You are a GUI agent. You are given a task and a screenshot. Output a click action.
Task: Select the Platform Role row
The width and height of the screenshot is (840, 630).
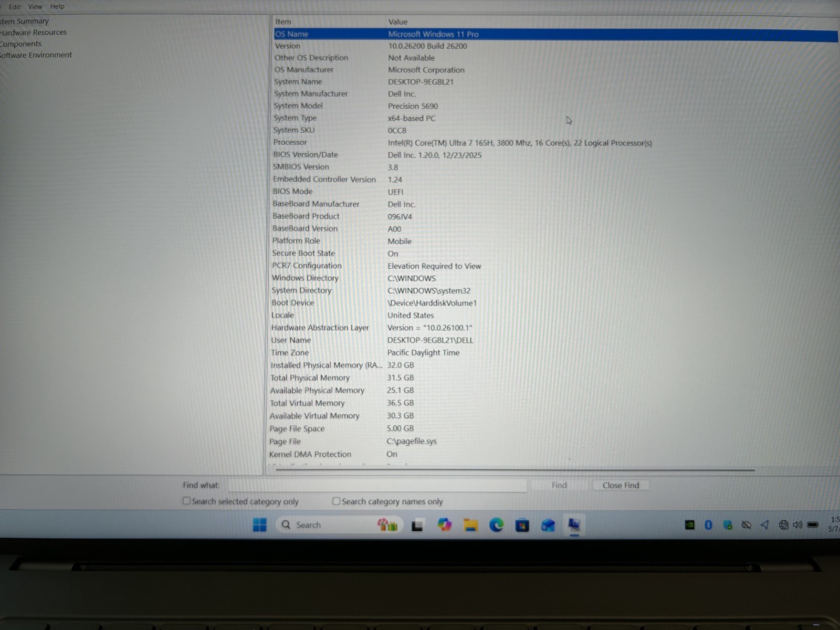pyautogui.click(x=555, y=241)
